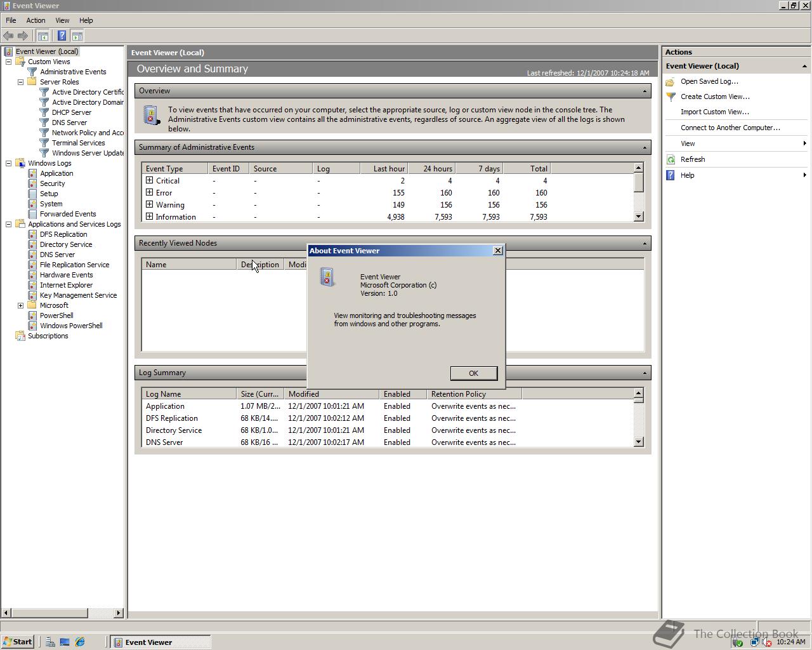The width and height of the screenshot is (812, 650).
Task: Click the Back arrow toolbar icon
Action: [x=8, y=36]
